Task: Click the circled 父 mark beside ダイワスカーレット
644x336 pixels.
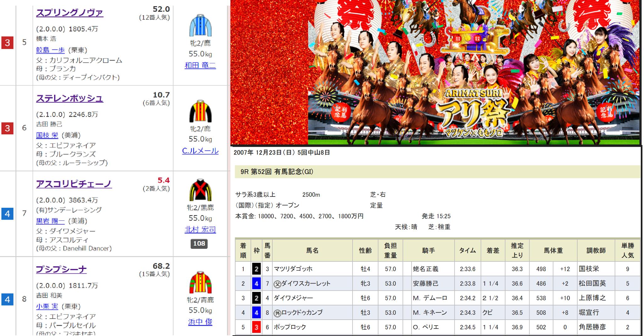Action: [x=277, y=284]
